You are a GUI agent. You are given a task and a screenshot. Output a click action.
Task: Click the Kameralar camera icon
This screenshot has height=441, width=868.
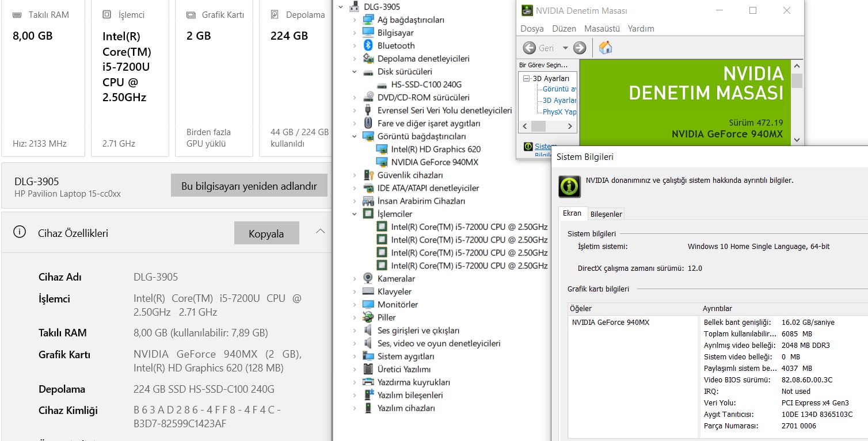coord(368,278)
